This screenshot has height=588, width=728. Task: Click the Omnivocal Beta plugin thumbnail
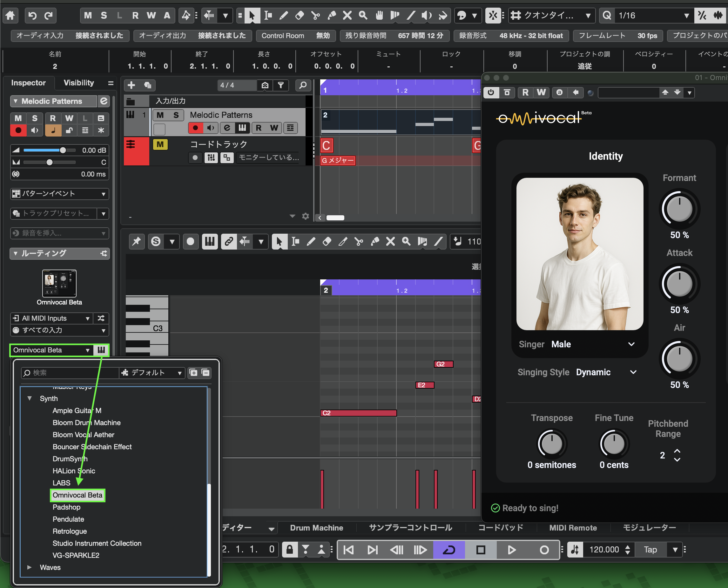click(59, 283)
